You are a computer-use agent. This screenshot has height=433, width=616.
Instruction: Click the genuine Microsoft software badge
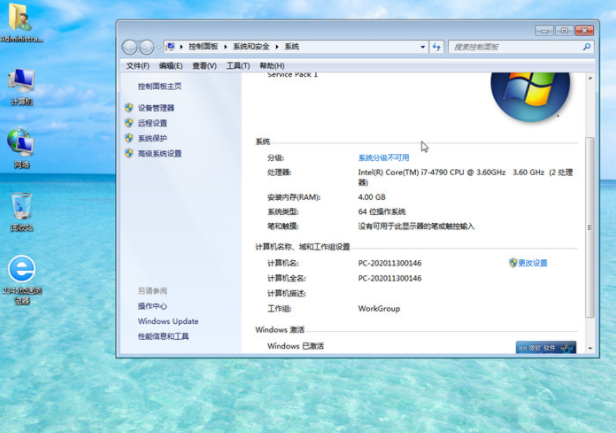(x=546, y=347)
